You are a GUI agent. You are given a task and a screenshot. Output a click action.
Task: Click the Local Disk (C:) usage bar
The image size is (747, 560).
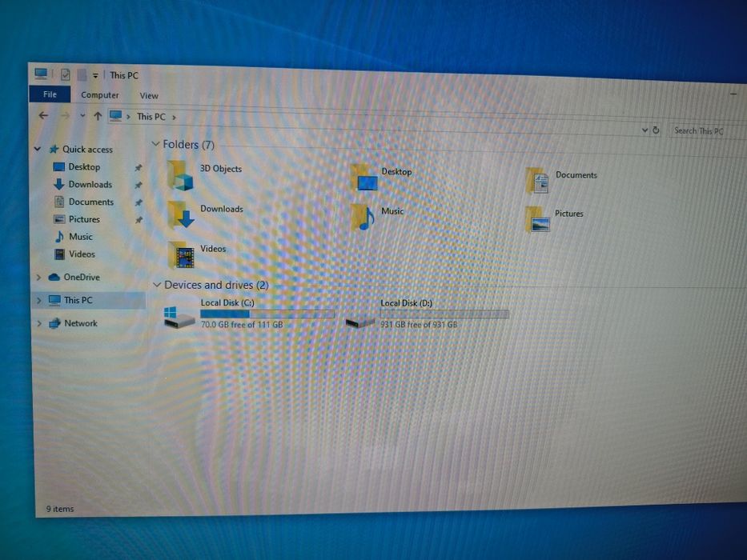[x=267, y=314]
